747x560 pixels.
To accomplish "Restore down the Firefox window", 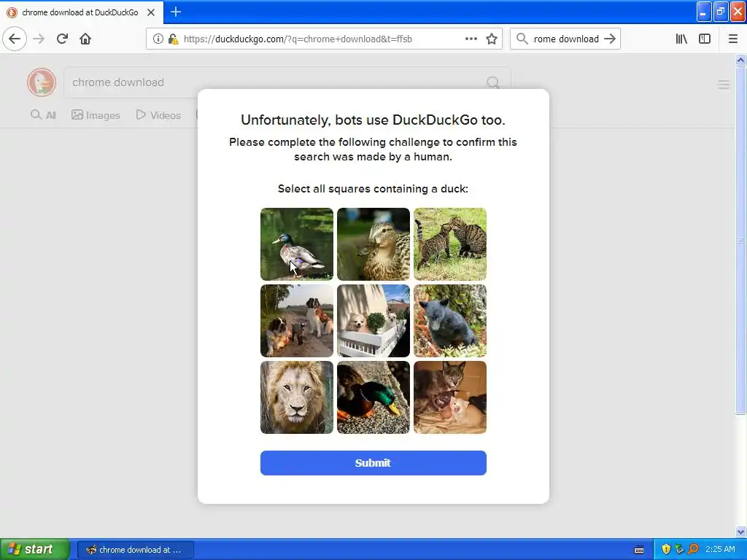I will pyautogui.click(x=721, y=12).
